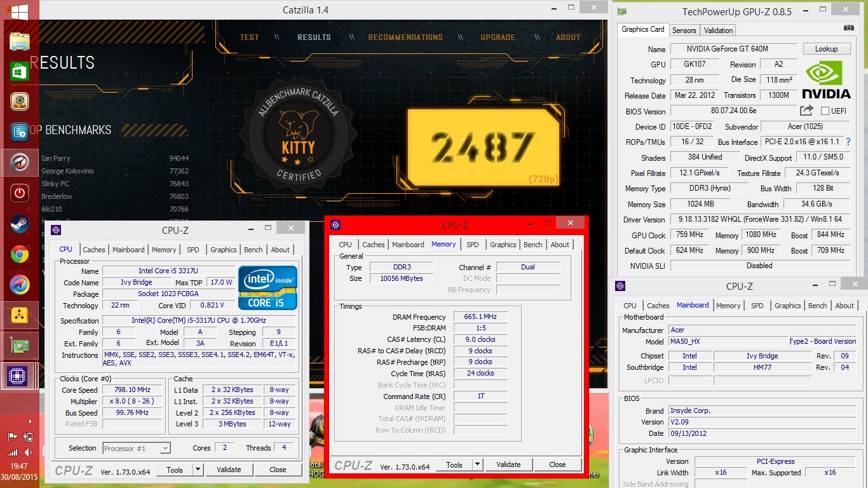Open File Explorer from the taskbar
Screen dimensions: 868x488
click(x=19, y=42)
